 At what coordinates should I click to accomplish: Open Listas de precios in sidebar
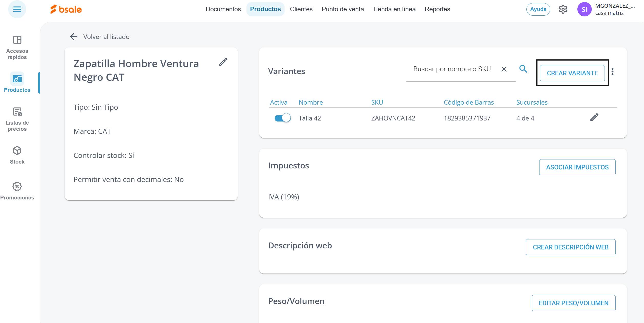point(17,119)
